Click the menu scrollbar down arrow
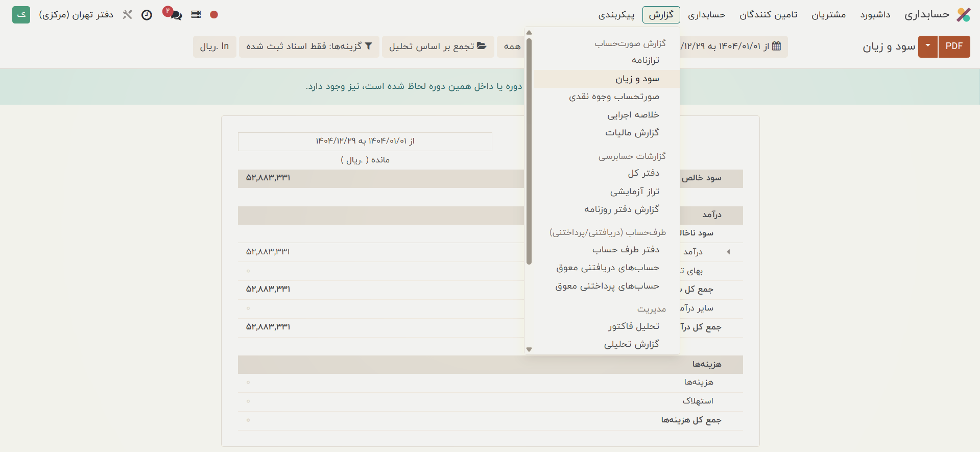Screen dimensions: 980x452 pyautogui.click(x=529, y=349)
